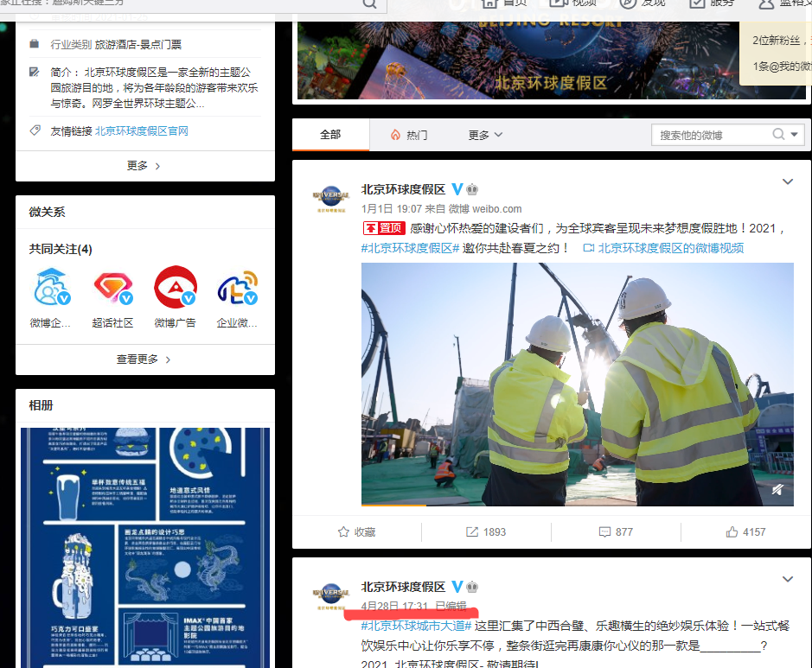Expand the 更多 tab dropdown
The image size is (812, 668).
click(485, 135)
